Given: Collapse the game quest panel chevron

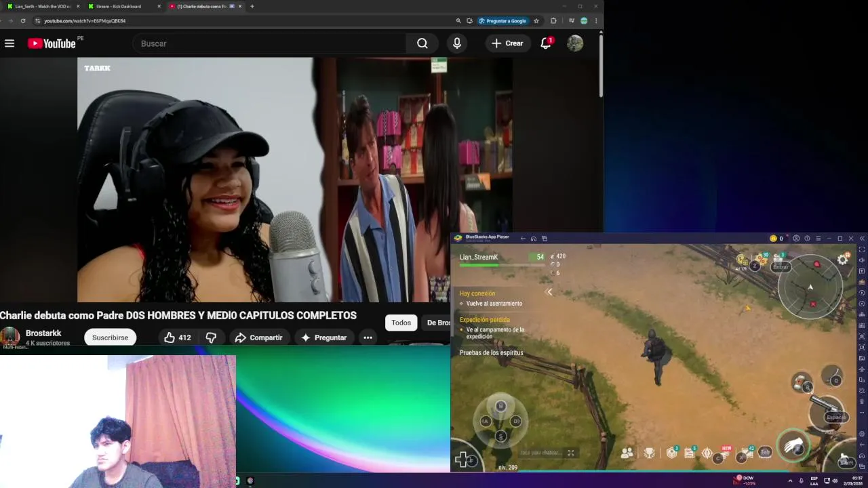Looking at the screenshot, I should tap(549, 292).
